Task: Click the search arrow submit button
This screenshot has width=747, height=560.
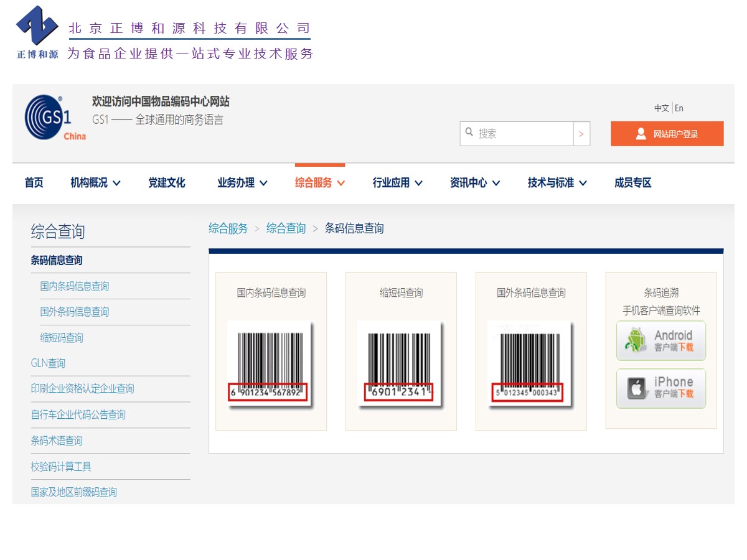Action: pos(581,134)
